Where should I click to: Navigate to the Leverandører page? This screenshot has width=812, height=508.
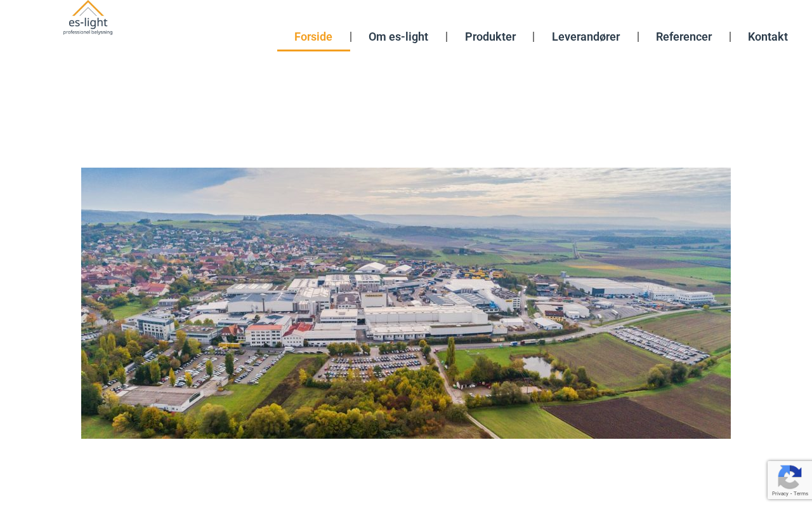coord(586,37)
